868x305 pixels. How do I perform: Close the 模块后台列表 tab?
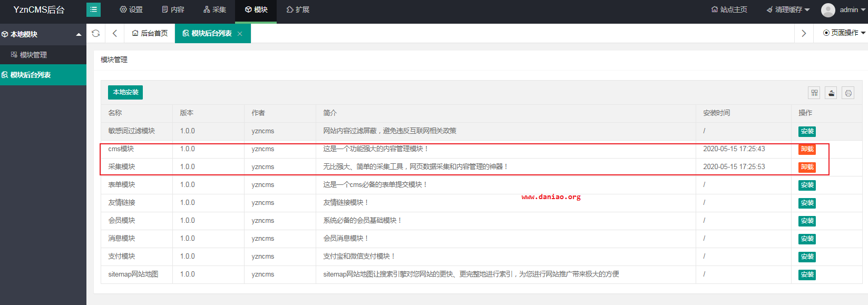pos(240,34)
